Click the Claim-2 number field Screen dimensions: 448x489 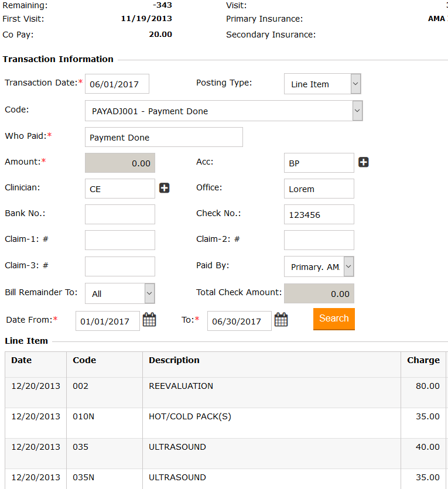coord(319,240)
